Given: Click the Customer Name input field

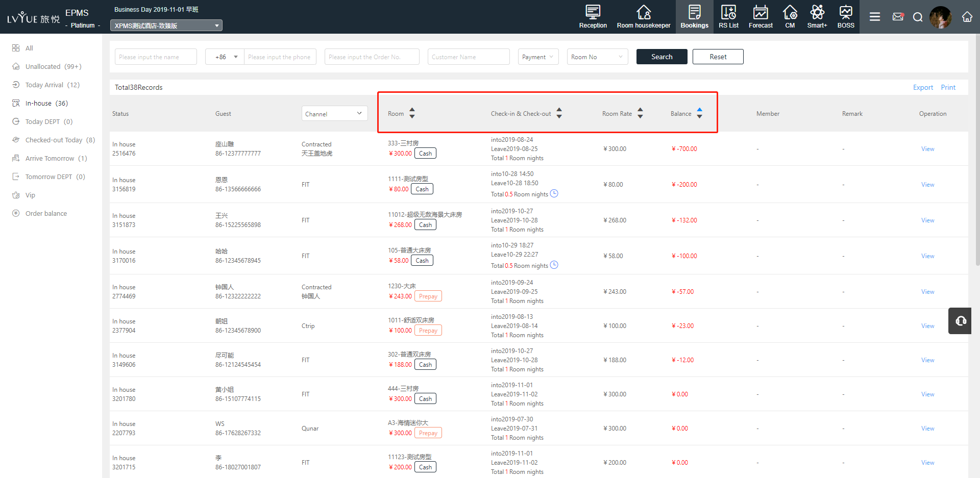Looking at the screenshot, I should click(469, 57).
